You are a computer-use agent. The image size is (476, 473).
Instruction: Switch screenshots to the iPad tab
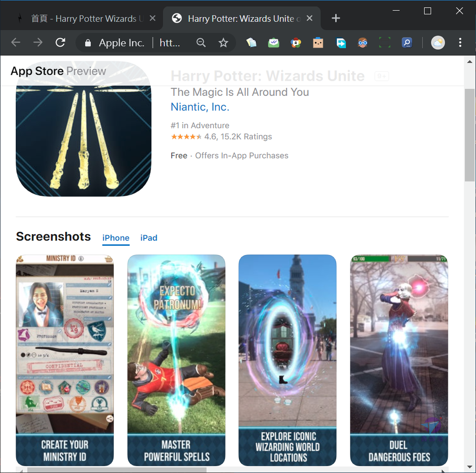click(x=149, y=238)
